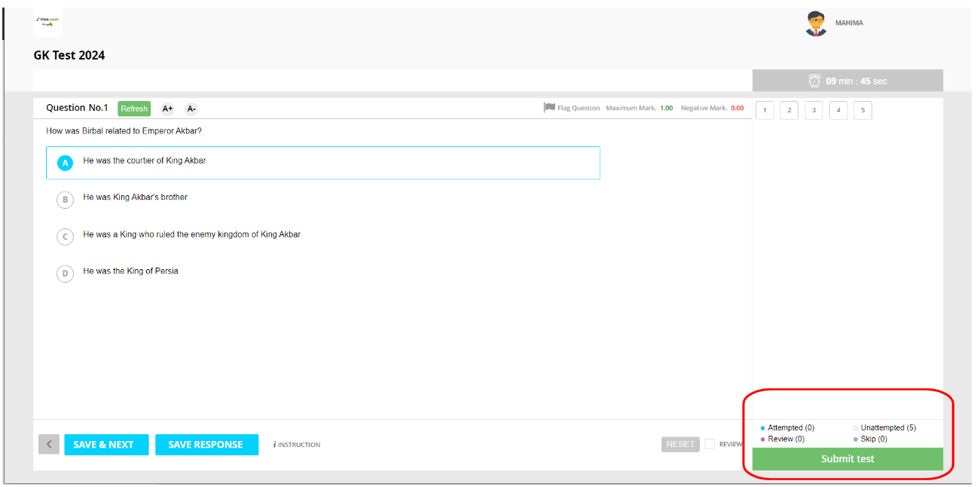Select option B King Akbar's brother
This screenshot has height=487, width=980.
point(66,200)
